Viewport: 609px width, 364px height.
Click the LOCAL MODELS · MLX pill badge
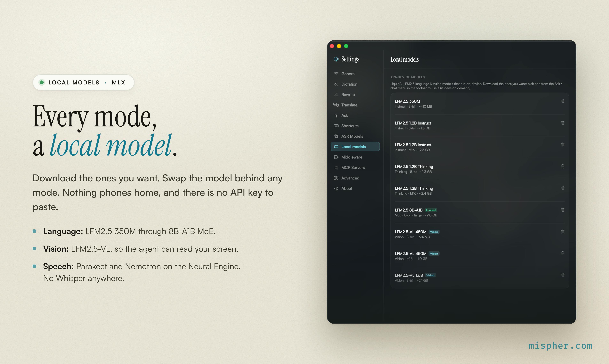tap(83, 82)
